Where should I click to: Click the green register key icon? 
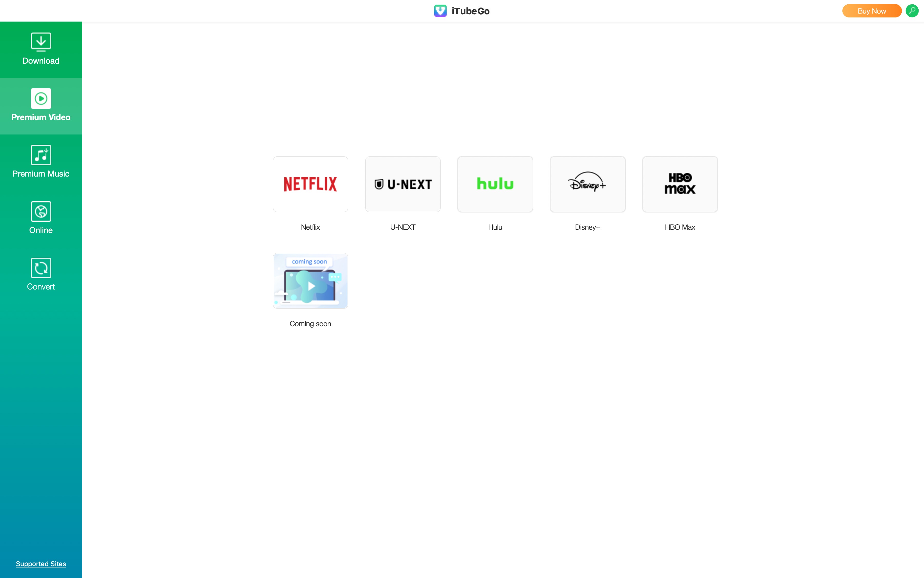tap(912, 11)
